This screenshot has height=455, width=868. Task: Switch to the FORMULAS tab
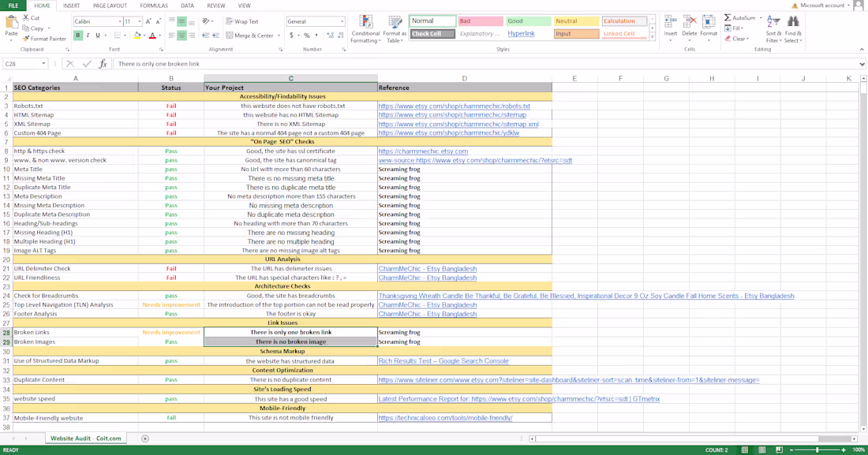[x=153, y=6]
